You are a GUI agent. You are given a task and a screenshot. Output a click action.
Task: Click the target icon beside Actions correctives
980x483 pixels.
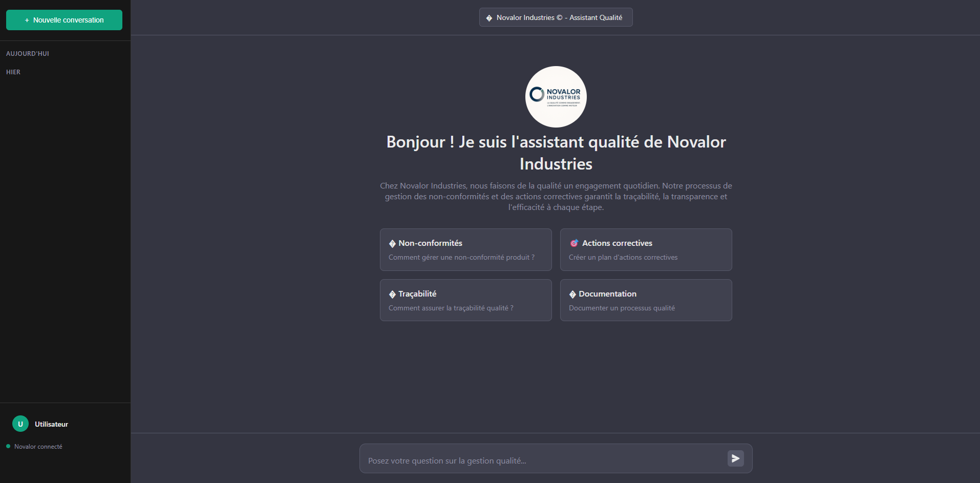[x=574, y=243]
